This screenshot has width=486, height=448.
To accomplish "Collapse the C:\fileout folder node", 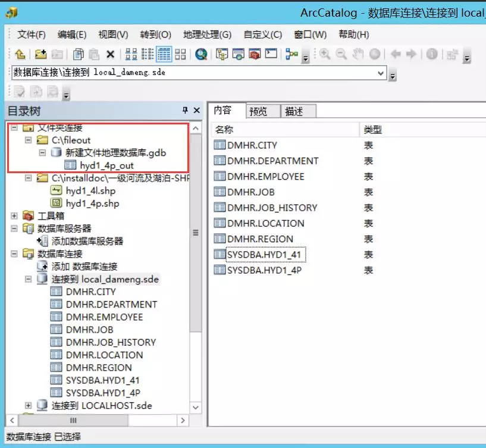I will coord(28,140).
